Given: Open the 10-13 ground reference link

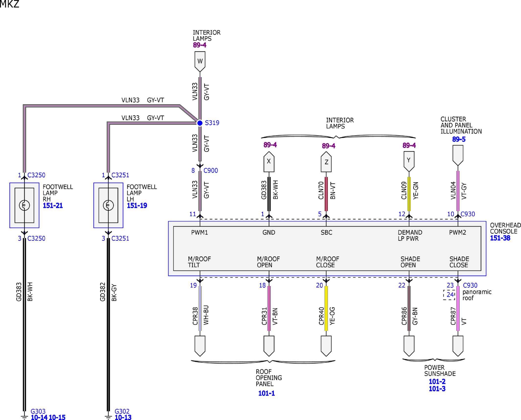Looking at the screenshot, I should 123,417.
